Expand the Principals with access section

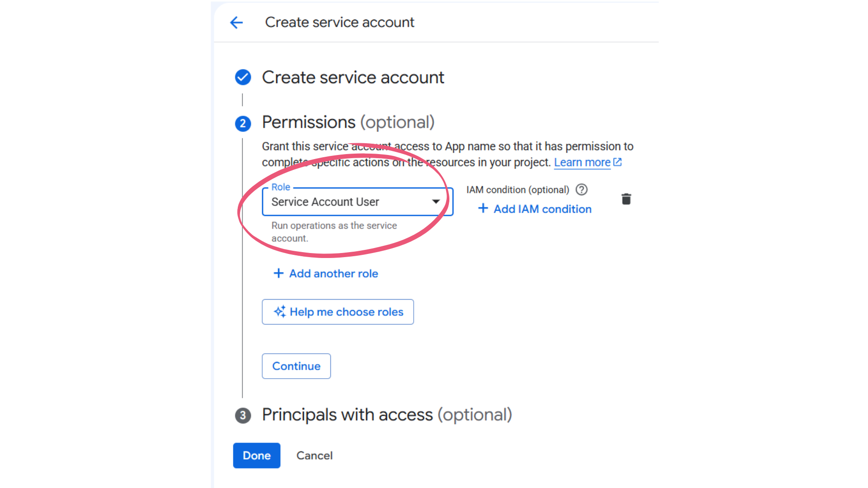point(387,415)
